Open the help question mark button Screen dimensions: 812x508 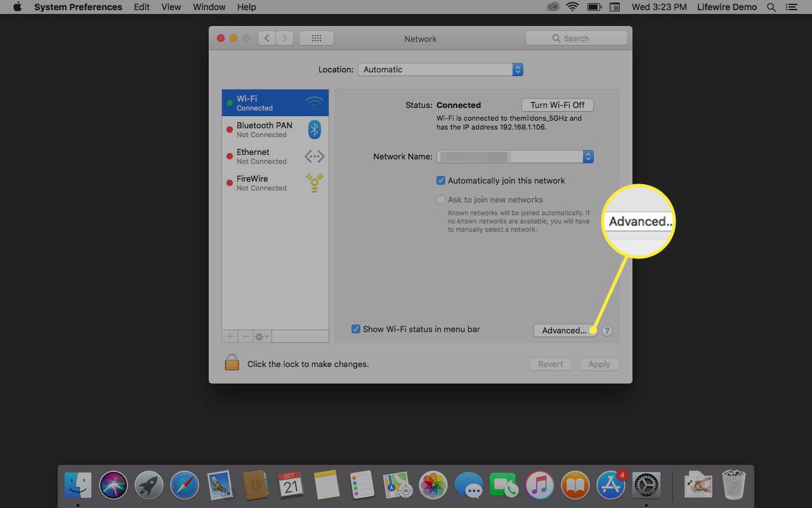(607, 331)
